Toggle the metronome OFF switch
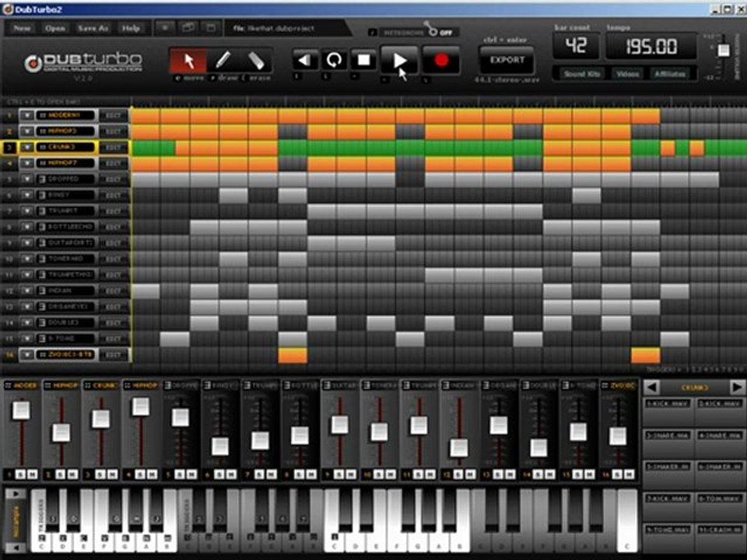Screen dimensions: 747x560 pos(440,31)
